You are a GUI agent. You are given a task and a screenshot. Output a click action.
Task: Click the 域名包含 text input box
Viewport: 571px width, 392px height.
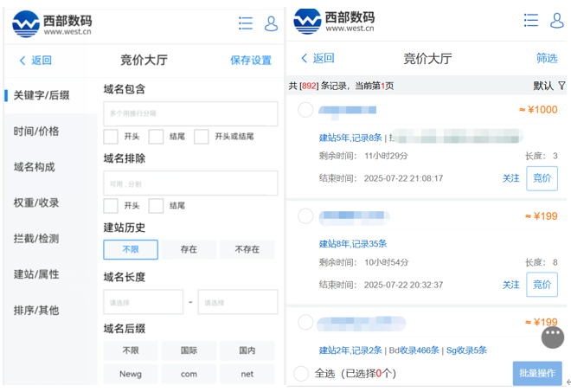190,114
